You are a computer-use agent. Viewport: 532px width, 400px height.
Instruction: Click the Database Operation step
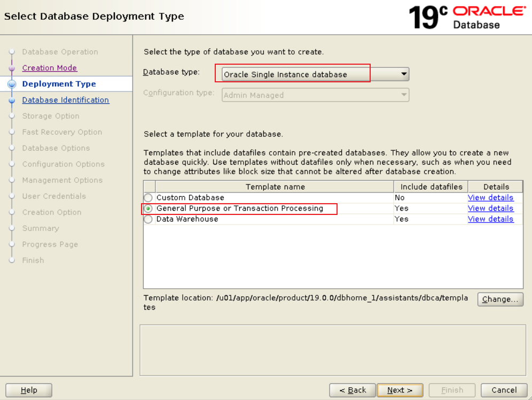pyautogui.click(x=60, y=52)
